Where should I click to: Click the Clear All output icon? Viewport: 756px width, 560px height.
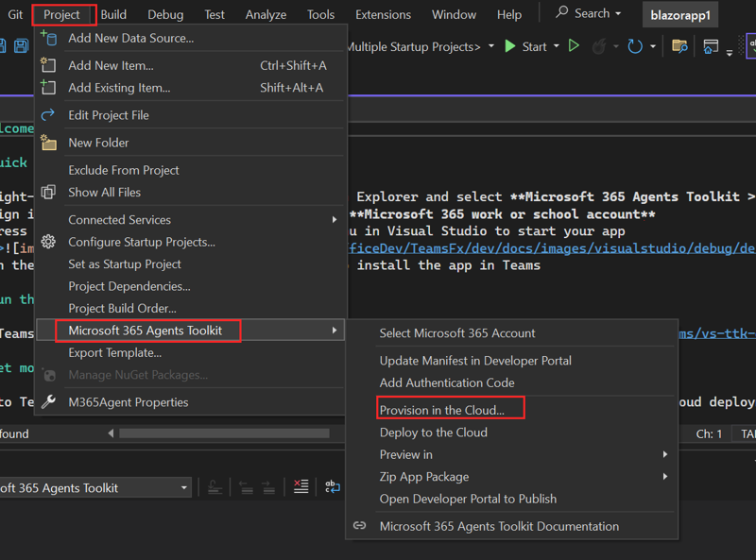(x=301, y=486)
